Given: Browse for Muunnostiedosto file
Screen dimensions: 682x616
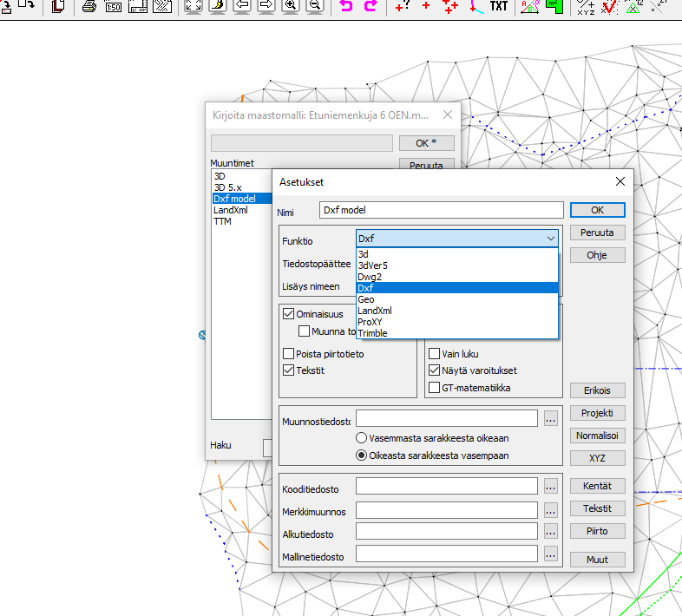Looking at the screenshot, I should pos(551,418).
